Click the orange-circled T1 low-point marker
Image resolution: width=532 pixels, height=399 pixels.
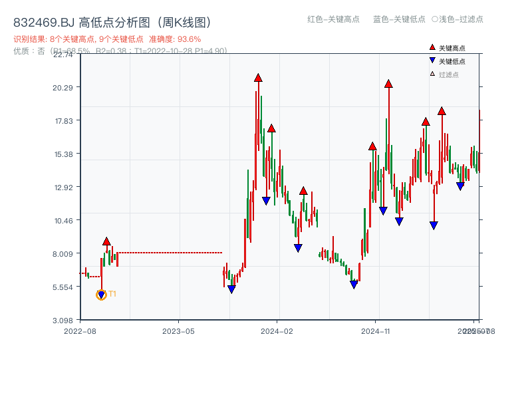pos(101,295)
